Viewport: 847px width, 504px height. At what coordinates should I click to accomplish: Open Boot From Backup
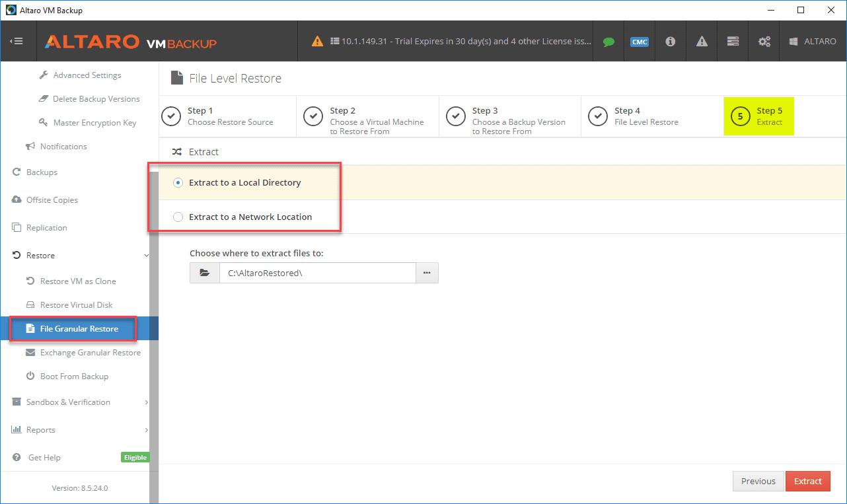click(x=67, y=377)
